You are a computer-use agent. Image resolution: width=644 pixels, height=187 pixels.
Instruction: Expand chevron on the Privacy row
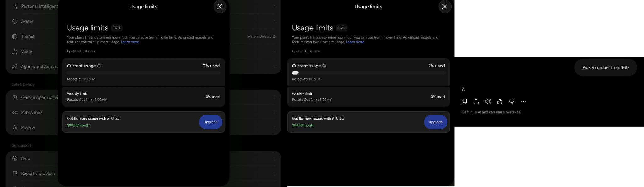[274, 127]
